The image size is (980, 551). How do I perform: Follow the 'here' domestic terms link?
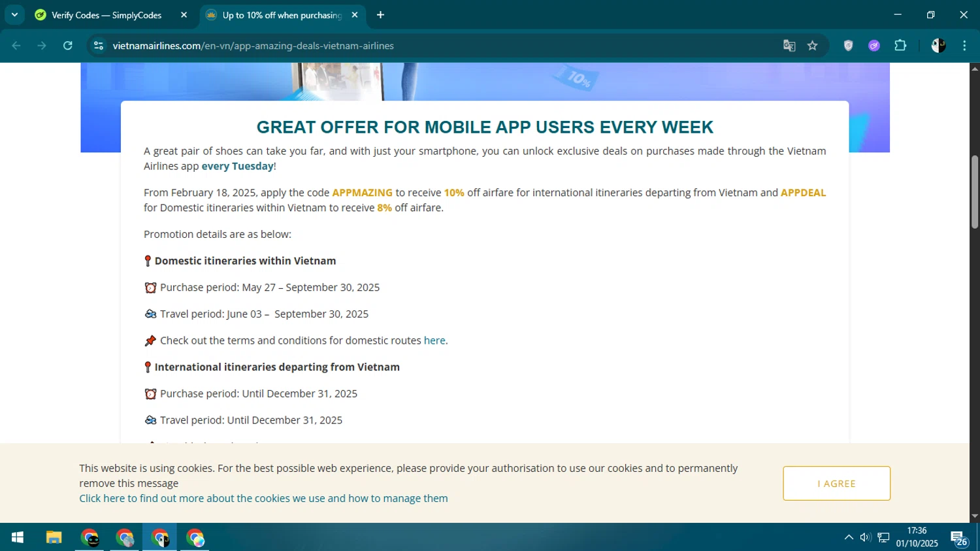click(434, 341)
